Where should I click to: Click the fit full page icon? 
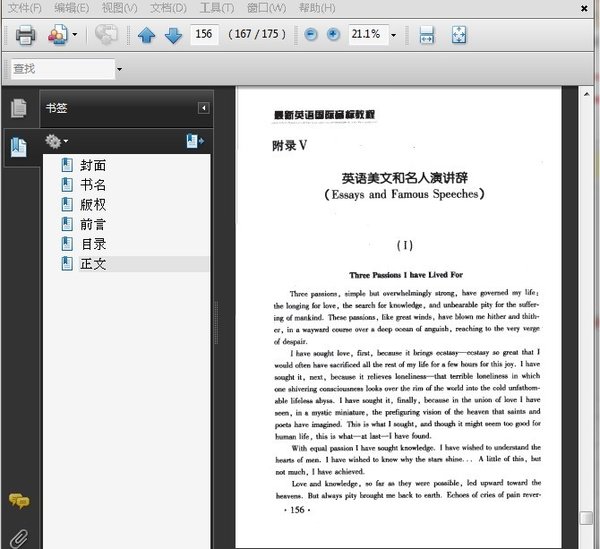point(459,35)
